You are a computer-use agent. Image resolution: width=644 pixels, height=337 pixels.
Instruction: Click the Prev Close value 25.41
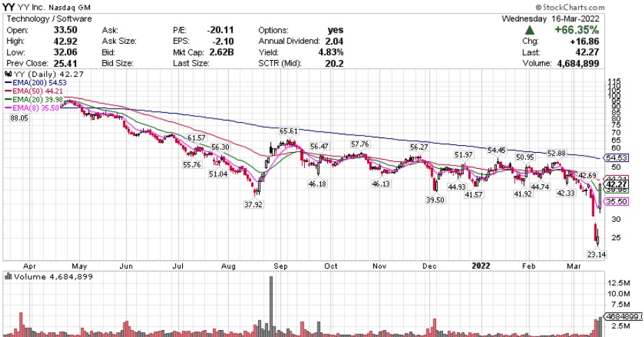65,63
